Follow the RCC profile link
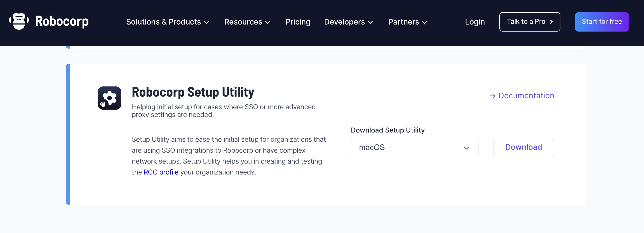Image resolution: width=644 pixels, height=233 pixels. click(x=161, y=172)
